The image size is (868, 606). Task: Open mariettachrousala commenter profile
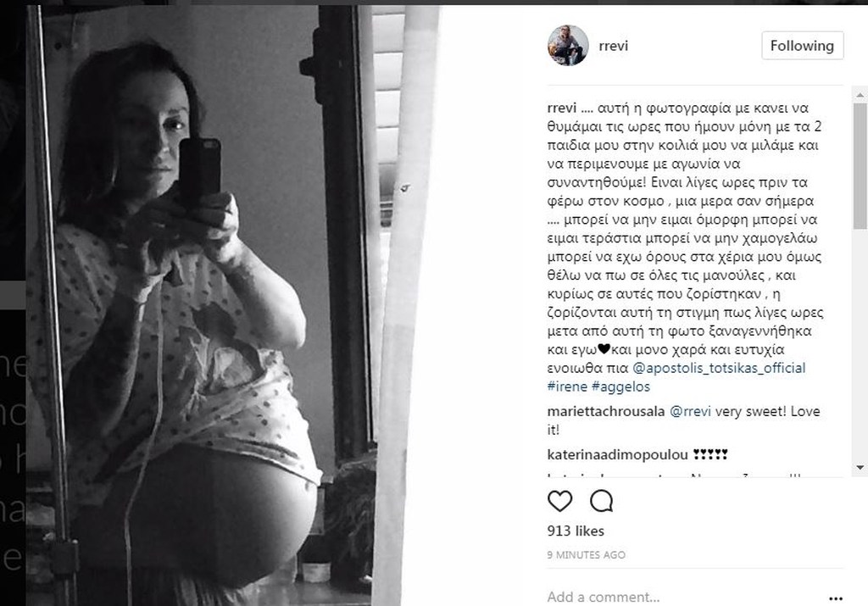605,411
